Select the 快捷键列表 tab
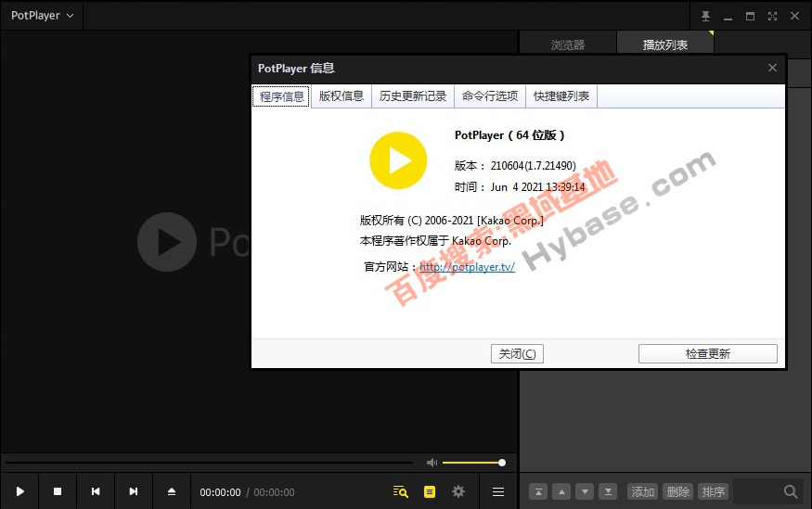The width and height of the screenshot is (812, 509). tap(561, 96)
